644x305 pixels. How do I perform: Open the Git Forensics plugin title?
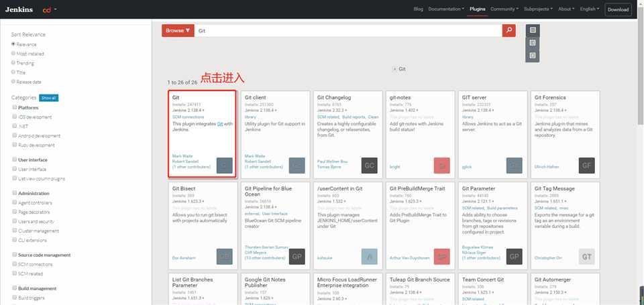tap(550, 98)
